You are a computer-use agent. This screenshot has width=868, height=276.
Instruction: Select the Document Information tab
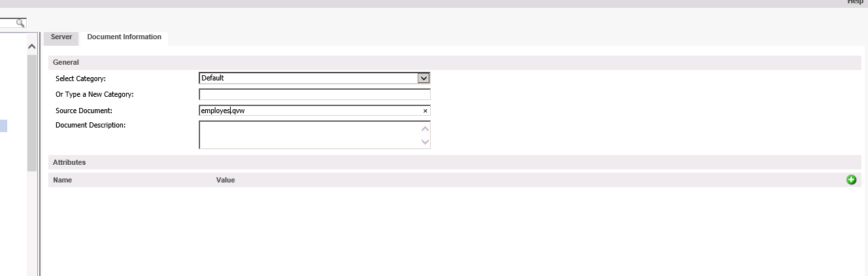(x=124, y=37)
